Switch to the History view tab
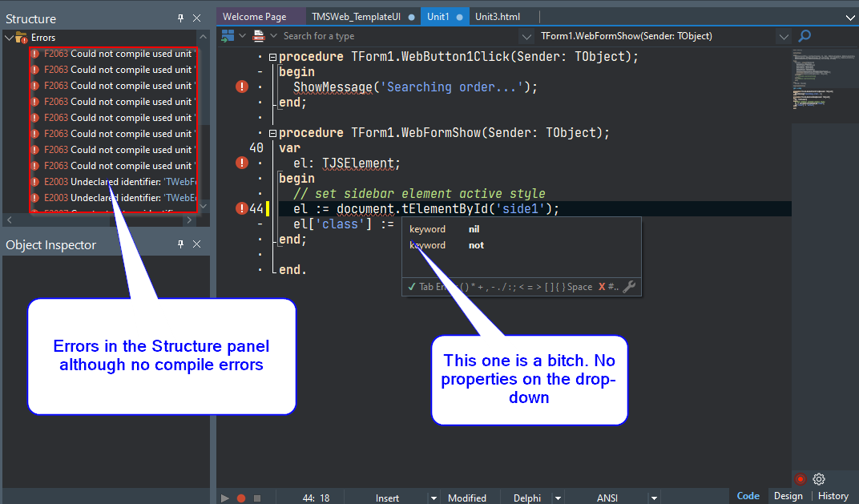 [833, 496]
